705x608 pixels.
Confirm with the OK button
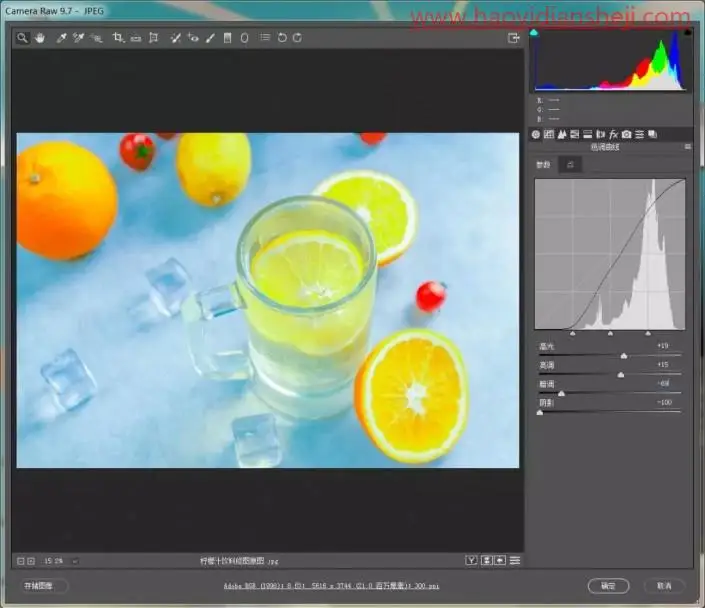click(x=608, y=586)
